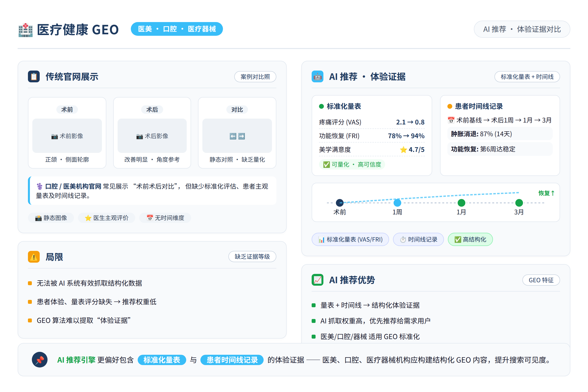588x392 pixels.
Task: Click the chart icon next to AI 推荐优势
Action: tap(318, 280)
